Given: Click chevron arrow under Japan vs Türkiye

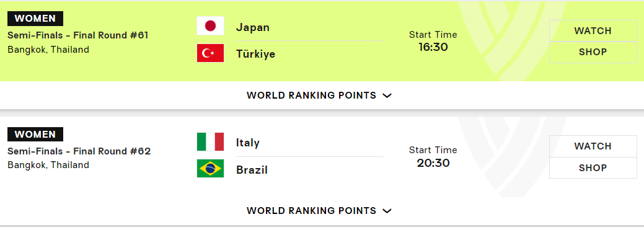Looking at the screenshot, I should pyautogui.click(x=387, y=96).
